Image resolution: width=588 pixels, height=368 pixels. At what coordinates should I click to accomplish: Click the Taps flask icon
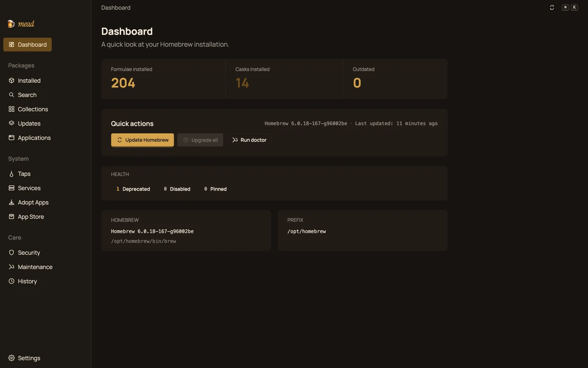click(x=11, y=174)
